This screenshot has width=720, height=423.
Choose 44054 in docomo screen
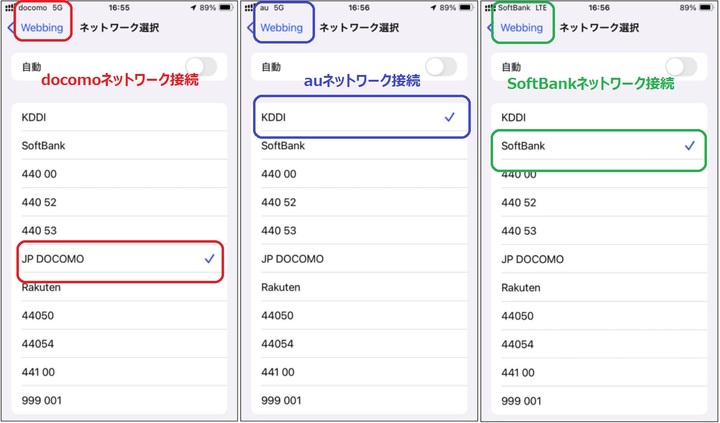coord(119,344)
